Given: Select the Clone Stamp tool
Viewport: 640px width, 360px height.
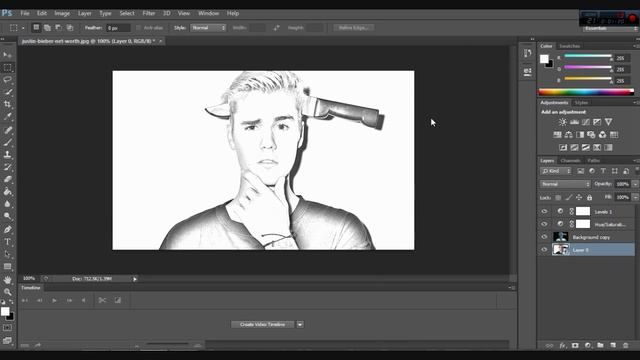Looking at the screenshot, I should (x=7, y=155).
